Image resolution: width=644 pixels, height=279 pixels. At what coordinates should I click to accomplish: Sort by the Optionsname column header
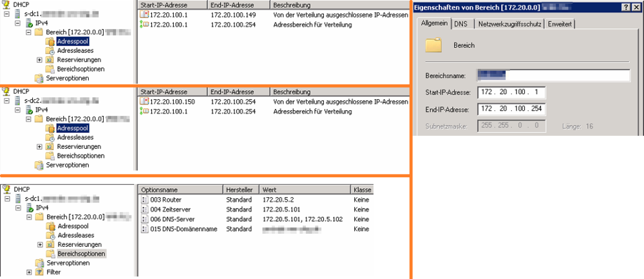click(x=179, y=189)
